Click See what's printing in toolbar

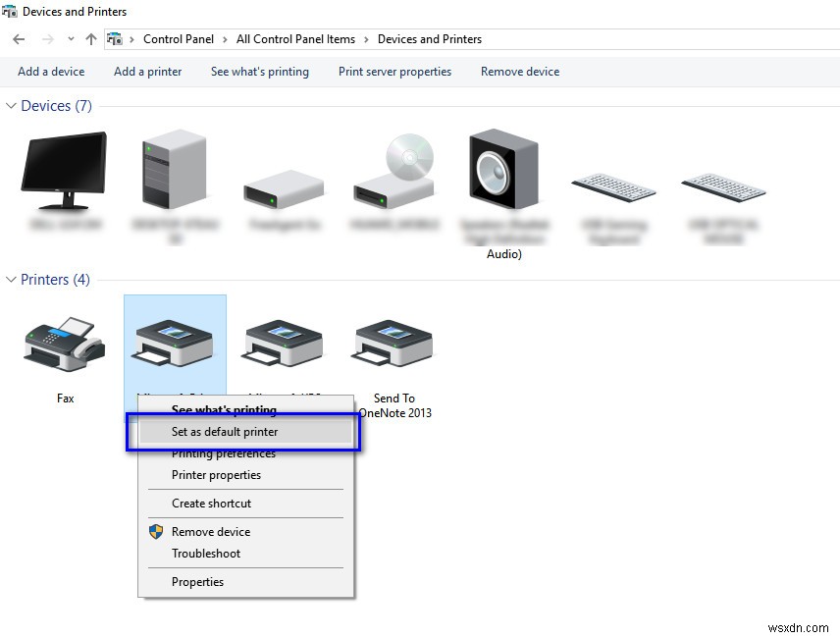[260, 72]
